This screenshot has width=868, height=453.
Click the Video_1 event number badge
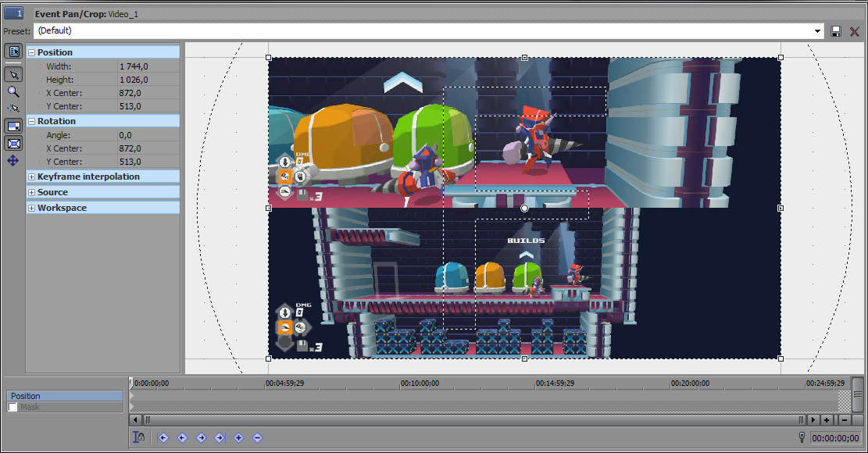(14, 12)
